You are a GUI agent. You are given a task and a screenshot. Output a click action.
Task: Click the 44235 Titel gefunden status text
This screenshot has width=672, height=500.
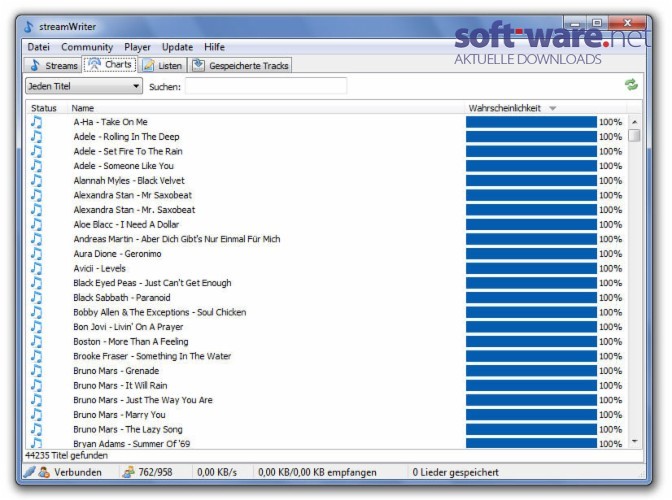click(66, 455)
